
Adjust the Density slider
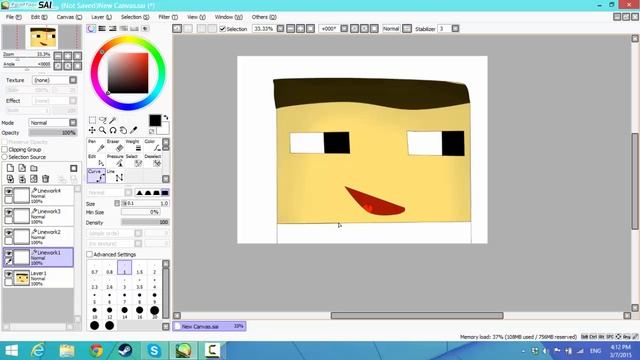(145, 222)
